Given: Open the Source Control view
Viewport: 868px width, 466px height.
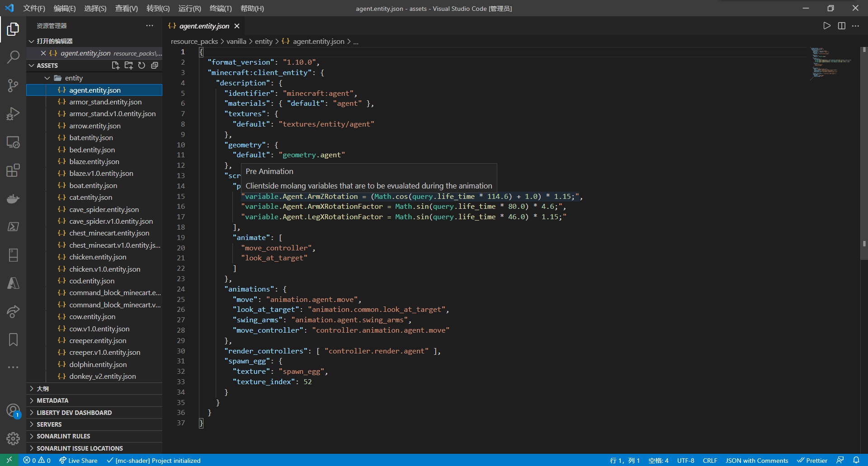Looking at the screenshot, I should 13,85.
